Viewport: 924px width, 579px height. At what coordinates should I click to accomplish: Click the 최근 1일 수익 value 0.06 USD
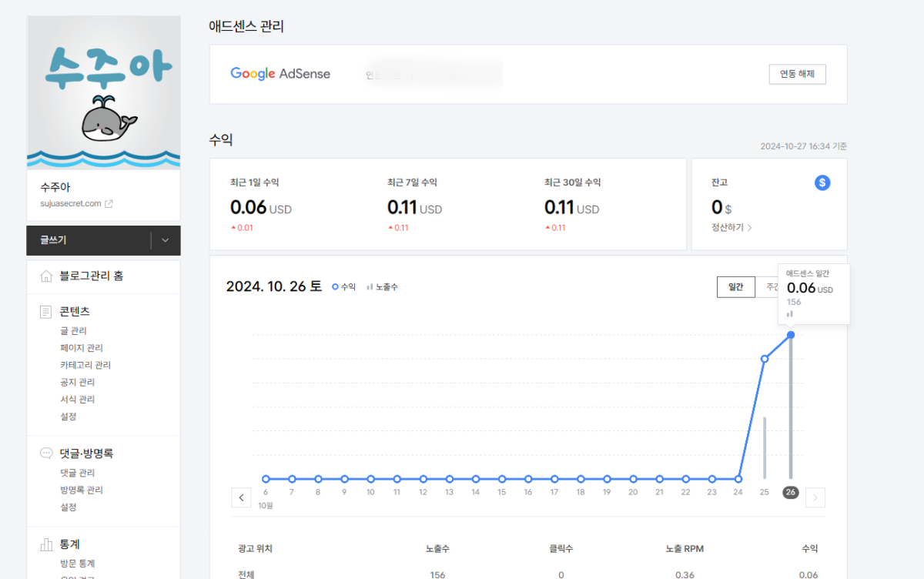(261, 208)
